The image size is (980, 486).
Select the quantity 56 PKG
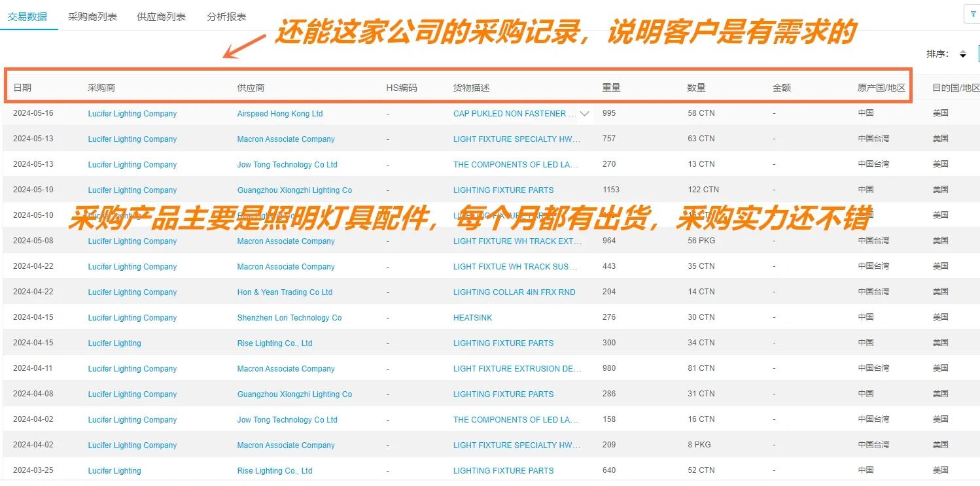(x=701, y=241)
